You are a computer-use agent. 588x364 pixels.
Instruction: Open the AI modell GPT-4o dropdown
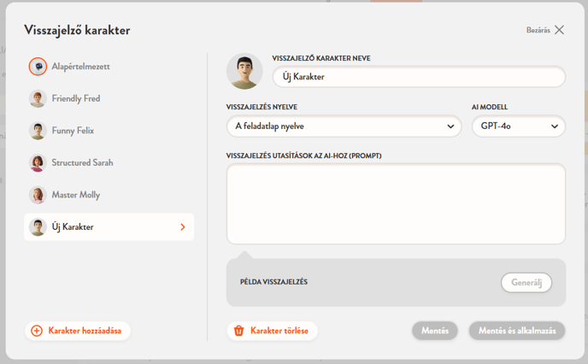518,126
